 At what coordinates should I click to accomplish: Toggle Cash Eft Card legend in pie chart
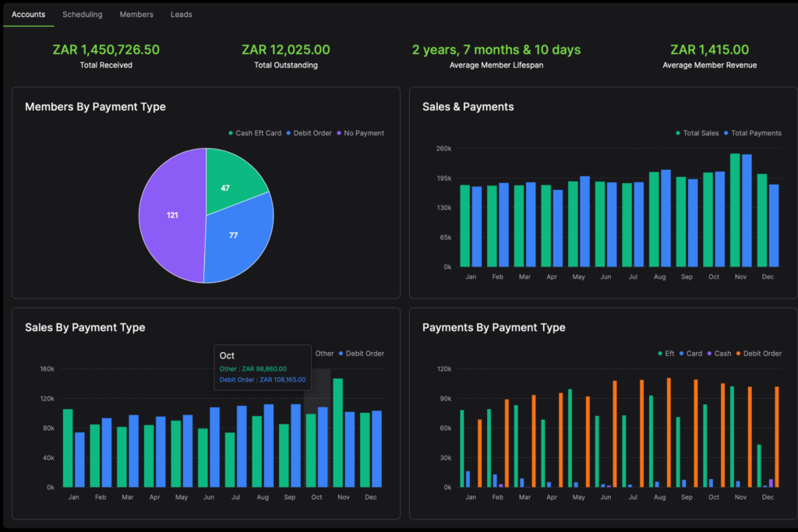click(258, 133)
